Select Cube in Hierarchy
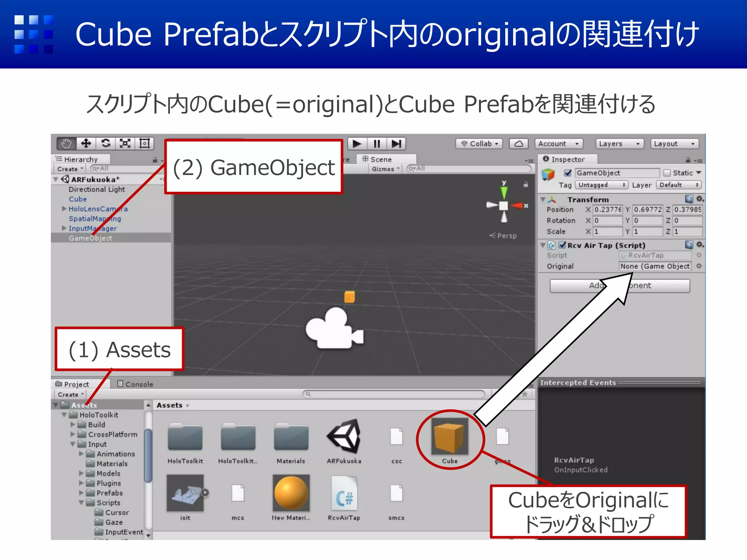Image resolution: width=747 pixels, height=560 pixels. [x=78, y=199]
